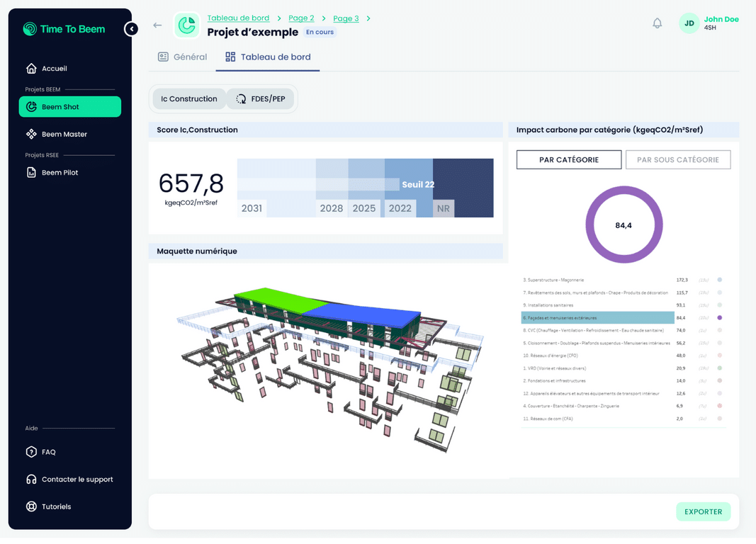This screenshot has height=544, width=756.
Task: Select the 2028 threshold label on score bar
Action: click(332, 209)
